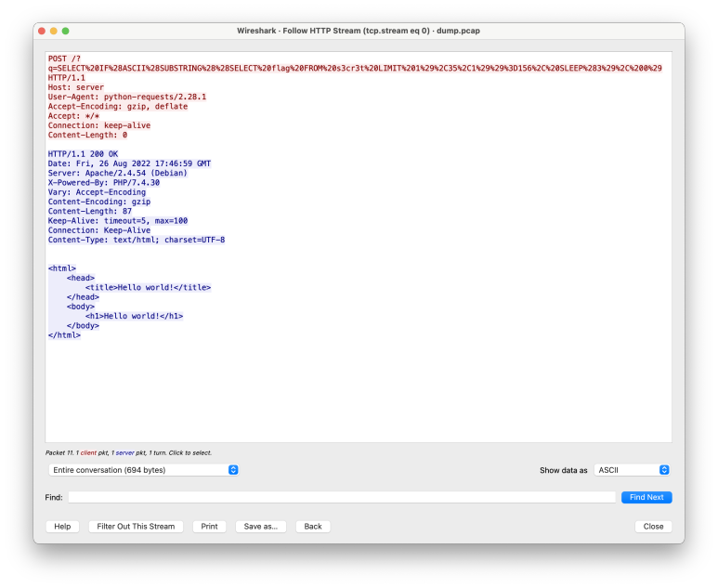This screenshot has width=718, height=588.
Task: Click the Help button
Action: [62, 526]
